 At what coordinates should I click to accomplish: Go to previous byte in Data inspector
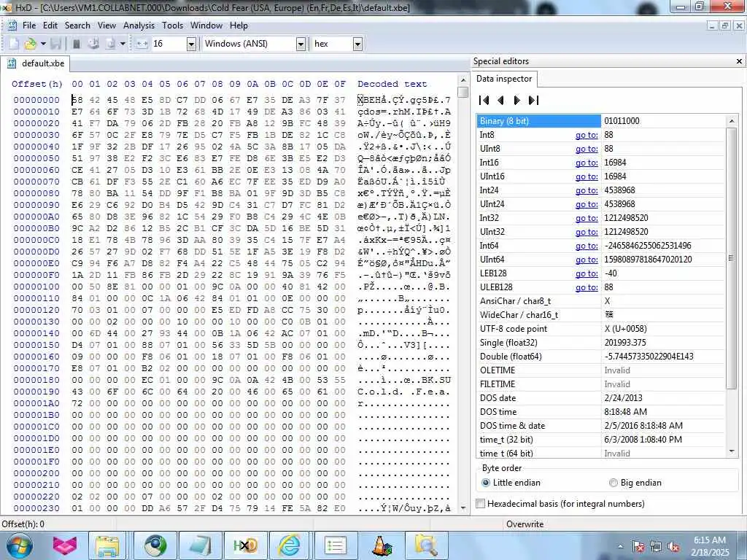pyautogui.click(x=500, y=100)
